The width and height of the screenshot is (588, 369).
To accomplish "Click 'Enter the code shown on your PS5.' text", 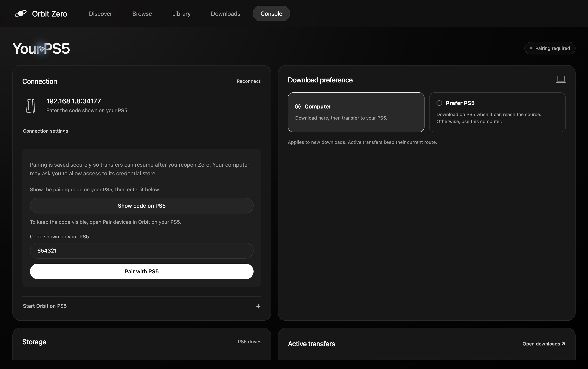I will pos(87,110).
